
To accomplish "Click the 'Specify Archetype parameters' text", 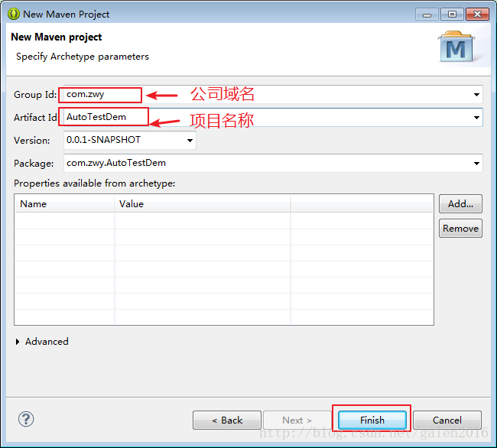I will 83,57.
